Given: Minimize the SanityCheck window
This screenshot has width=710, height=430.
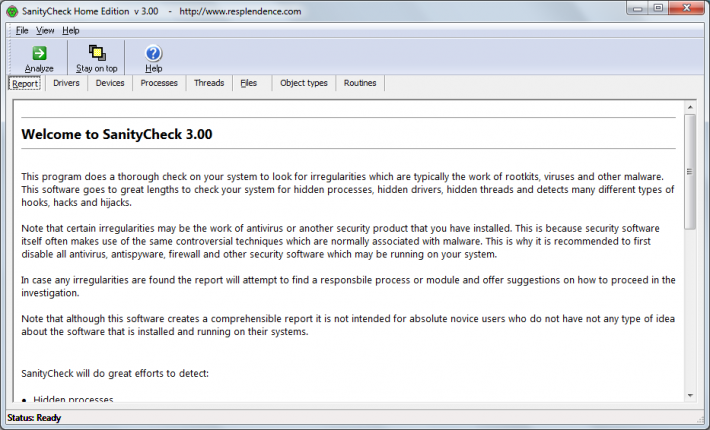Looking at the screenshot, I should pyautogui.click(x=638, y=9).
